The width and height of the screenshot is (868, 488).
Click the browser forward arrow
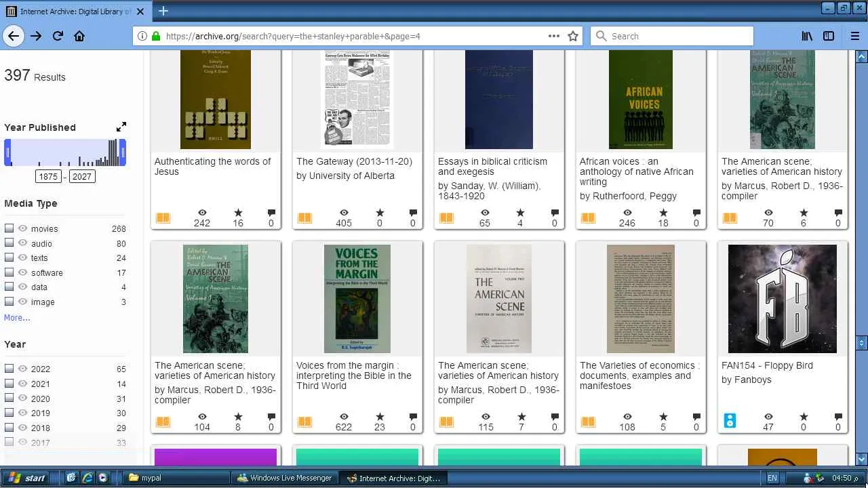36,36
